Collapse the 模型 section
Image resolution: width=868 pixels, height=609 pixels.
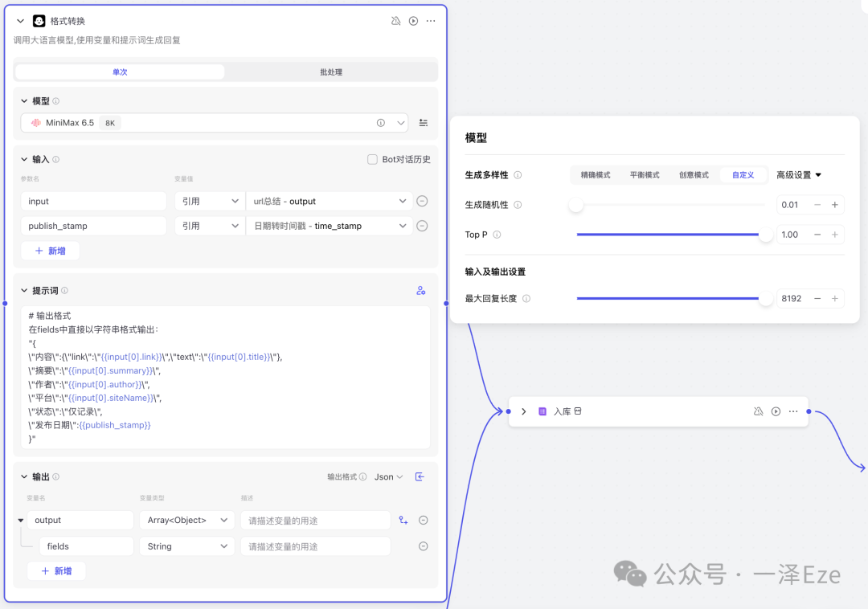[24, 100]
